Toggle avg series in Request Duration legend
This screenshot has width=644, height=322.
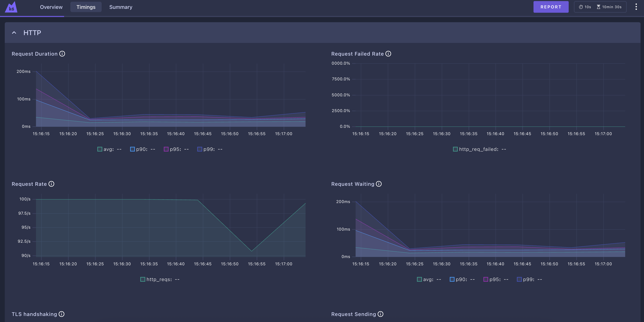[109, 149]
